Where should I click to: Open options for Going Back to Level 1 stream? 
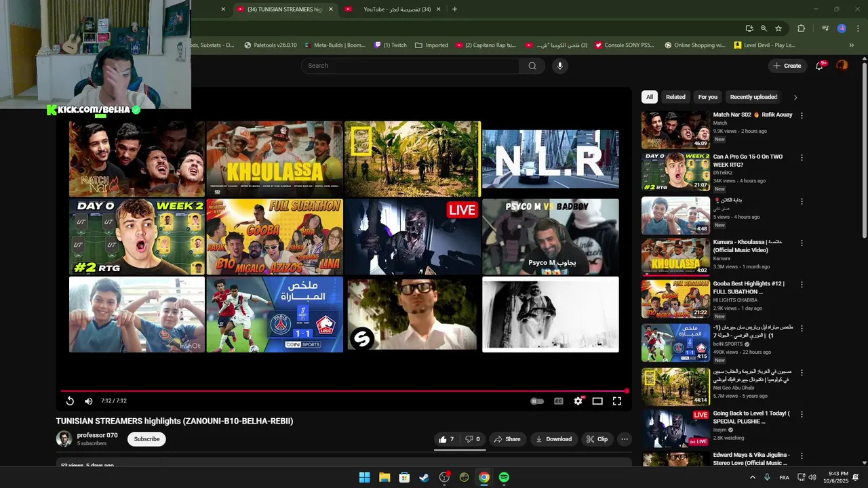pos(802,413)
